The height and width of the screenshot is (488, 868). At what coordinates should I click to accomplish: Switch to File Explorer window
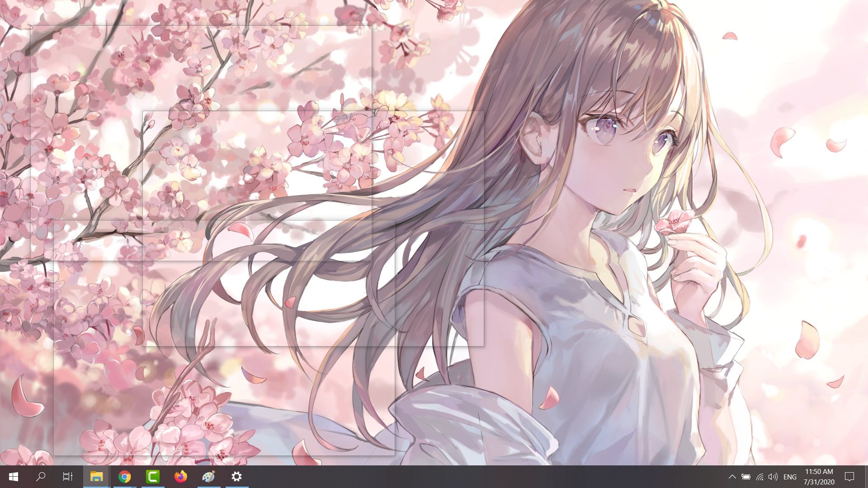coord(96,477)
